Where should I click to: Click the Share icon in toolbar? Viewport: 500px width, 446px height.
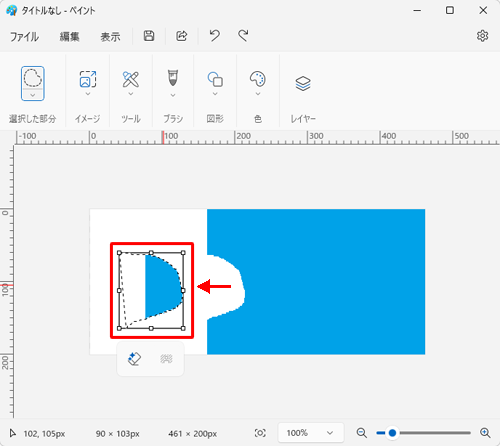coord(182,36)
